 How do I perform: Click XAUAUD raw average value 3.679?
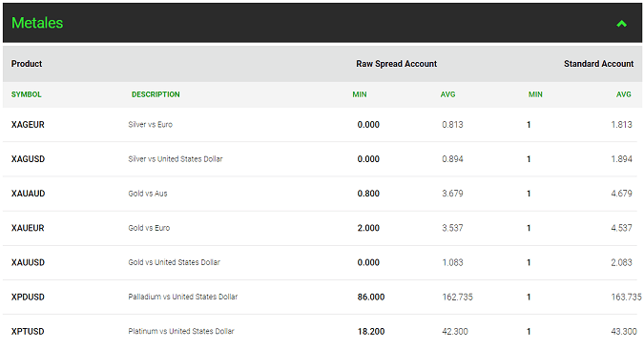pyautogui.click(x=452, y=194)
